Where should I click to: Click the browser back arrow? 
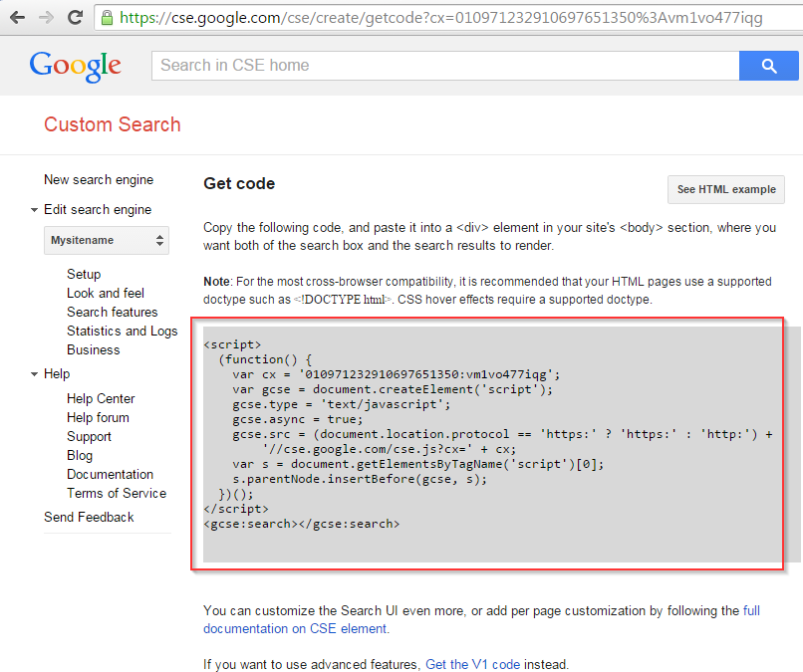pos(17,18)
